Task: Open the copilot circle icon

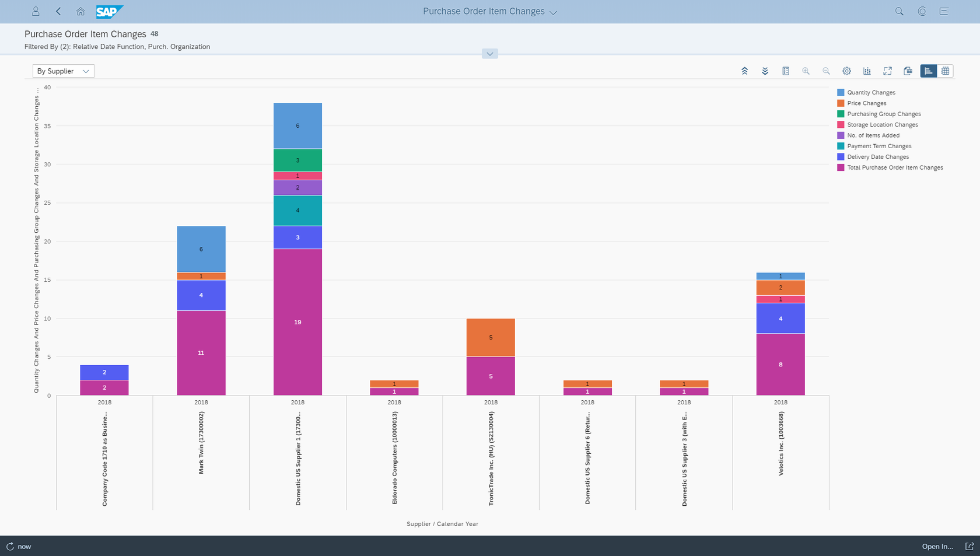Action: pyautogui.click(x=922, y=11)
